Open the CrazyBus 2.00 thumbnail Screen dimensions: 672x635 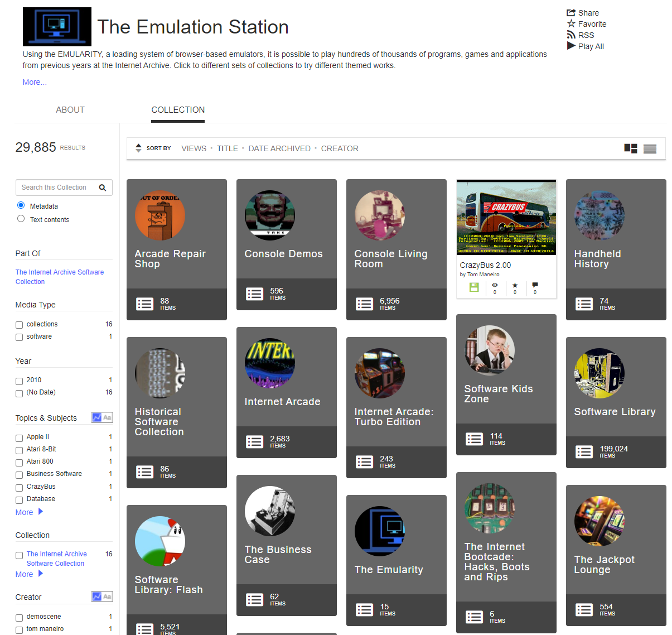tap(506, 218)
